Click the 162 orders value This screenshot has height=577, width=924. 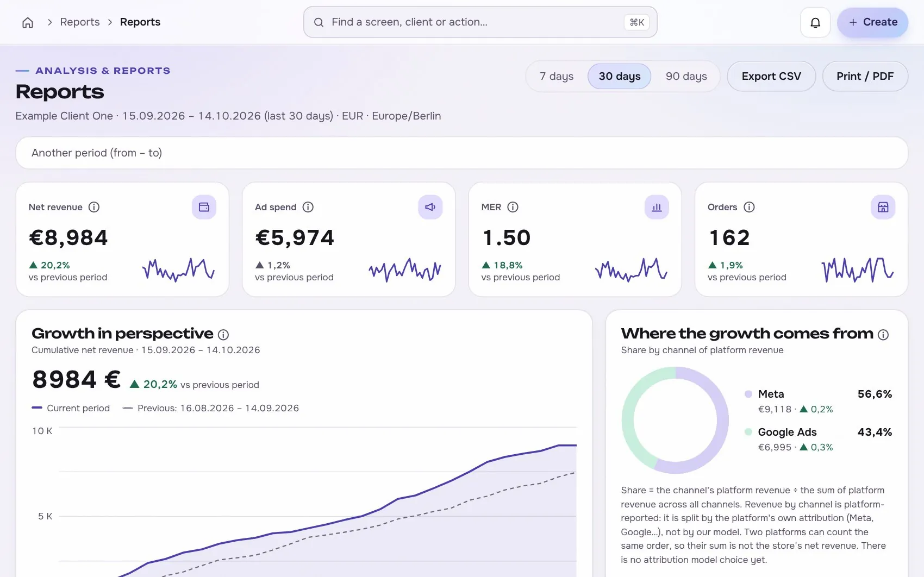(729, 237)
